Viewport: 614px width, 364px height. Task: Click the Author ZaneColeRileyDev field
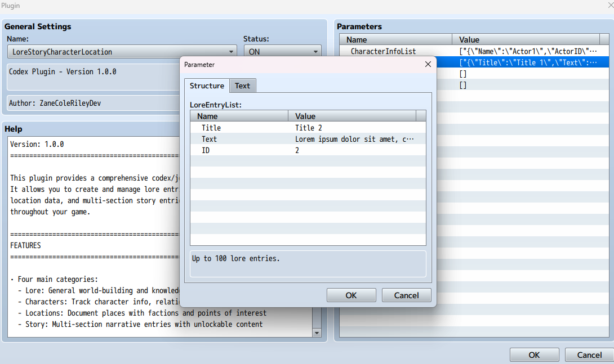[x=94, y=103]
